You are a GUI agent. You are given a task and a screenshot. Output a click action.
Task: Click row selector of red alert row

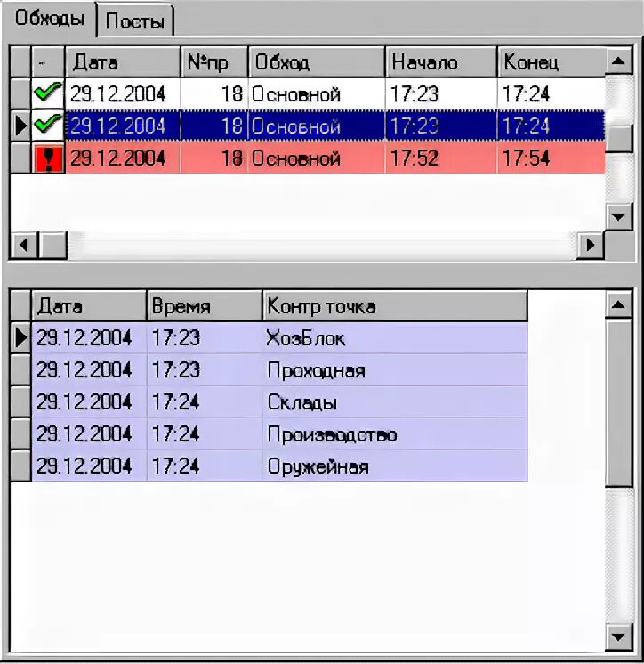(20, 158)
